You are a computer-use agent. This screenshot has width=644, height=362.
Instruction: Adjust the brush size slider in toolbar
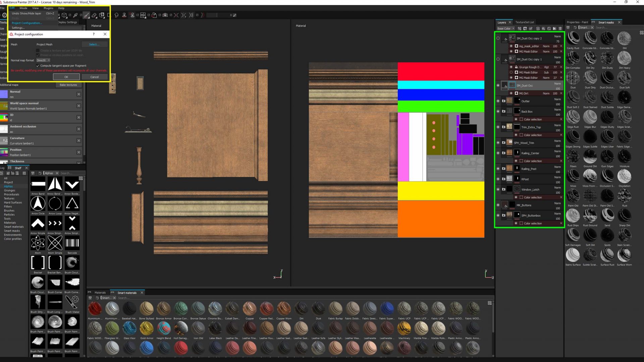click(x=219, y=15)
